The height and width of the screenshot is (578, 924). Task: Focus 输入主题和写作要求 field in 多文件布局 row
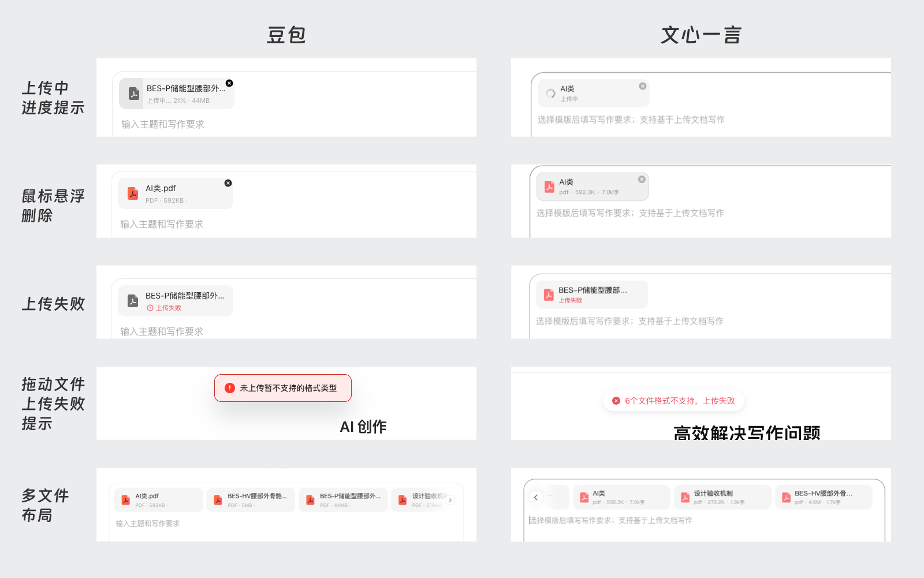pos(148,524)
